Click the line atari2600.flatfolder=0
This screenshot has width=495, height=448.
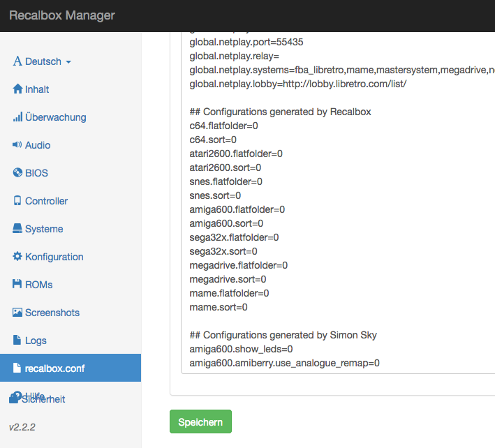tap(236, 154)
